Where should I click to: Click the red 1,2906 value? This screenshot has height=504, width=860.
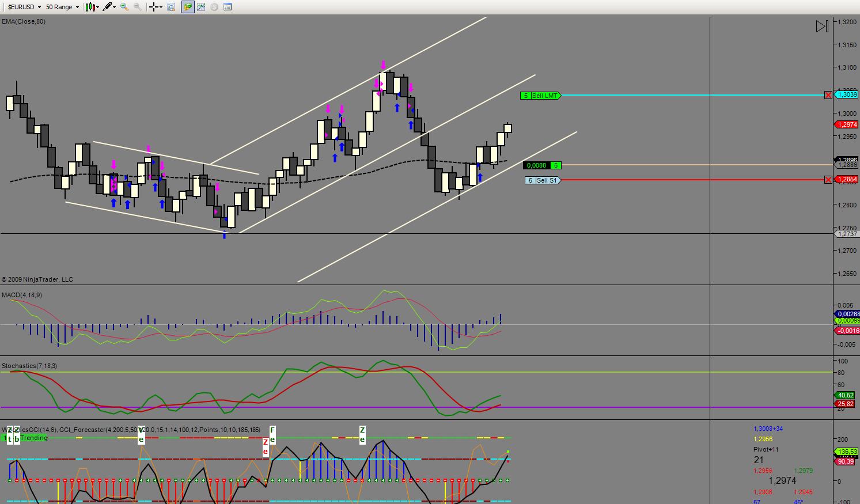(x=763, y=492)
